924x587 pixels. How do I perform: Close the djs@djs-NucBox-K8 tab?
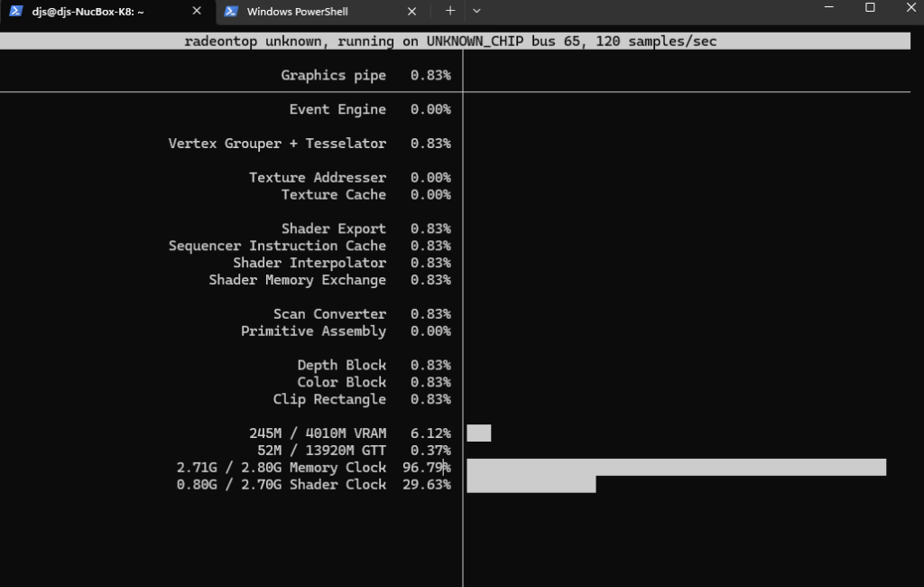[196, 12]
